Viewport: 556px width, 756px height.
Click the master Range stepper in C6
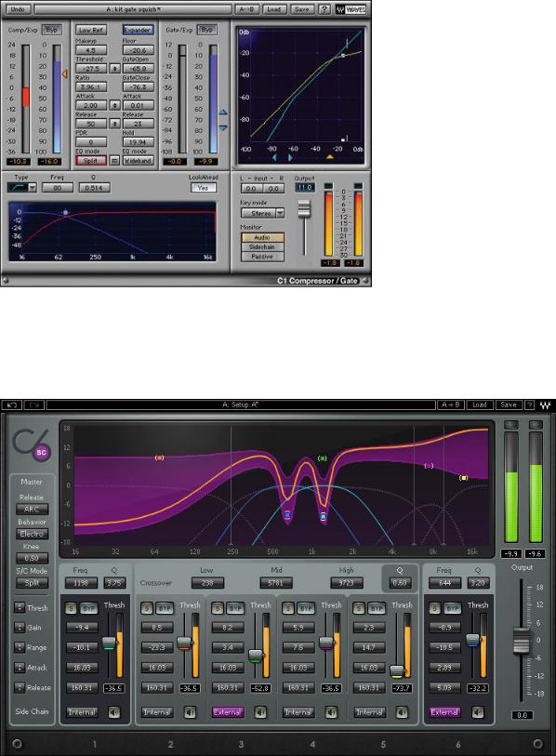[20, 647]
